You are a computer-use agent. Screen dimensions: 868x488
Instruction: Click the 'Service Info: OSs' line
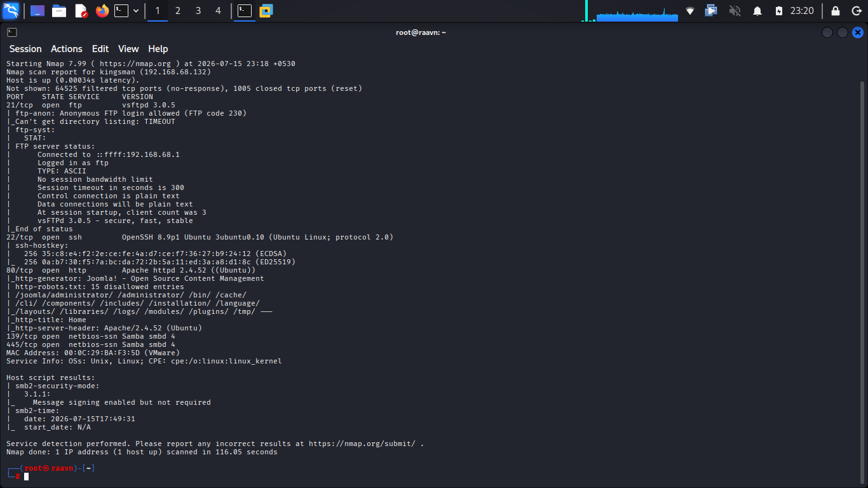point(144,361)
